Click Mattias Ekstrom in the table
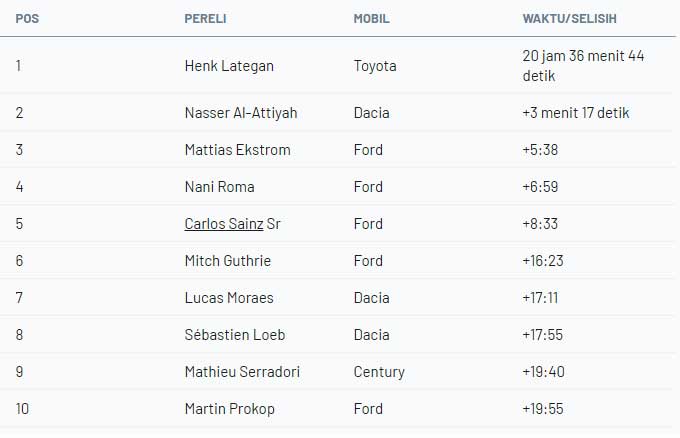This screenshot has width=680, height=438. (x=237, y=150)
